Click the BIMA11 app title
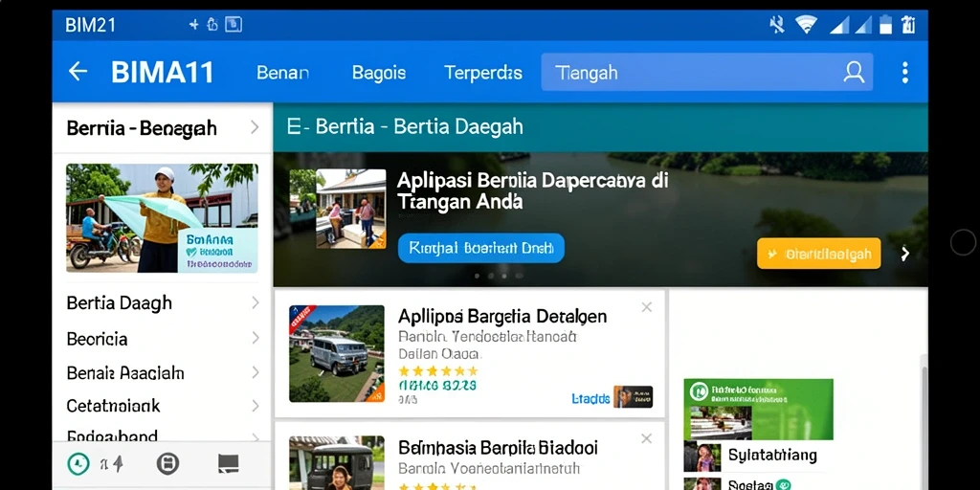 pyautogui.click(x=163, y=73)
